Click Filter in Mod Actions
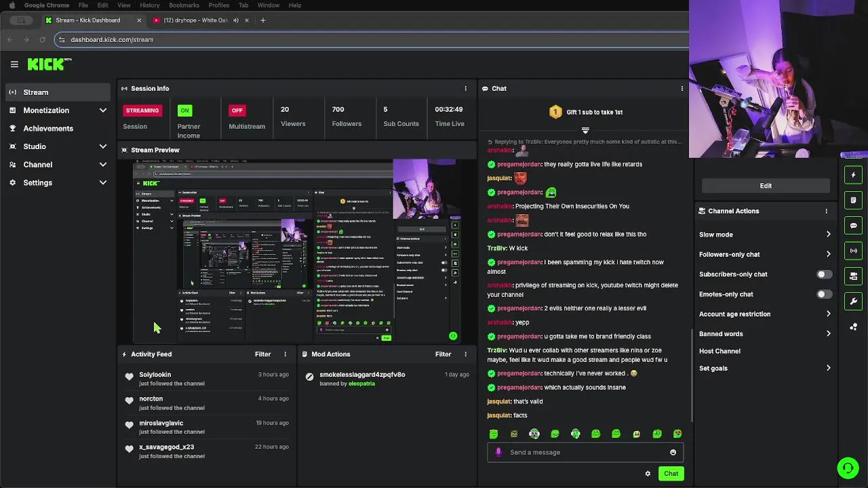This screenshot has width=868, height=488. click(443, 354)
